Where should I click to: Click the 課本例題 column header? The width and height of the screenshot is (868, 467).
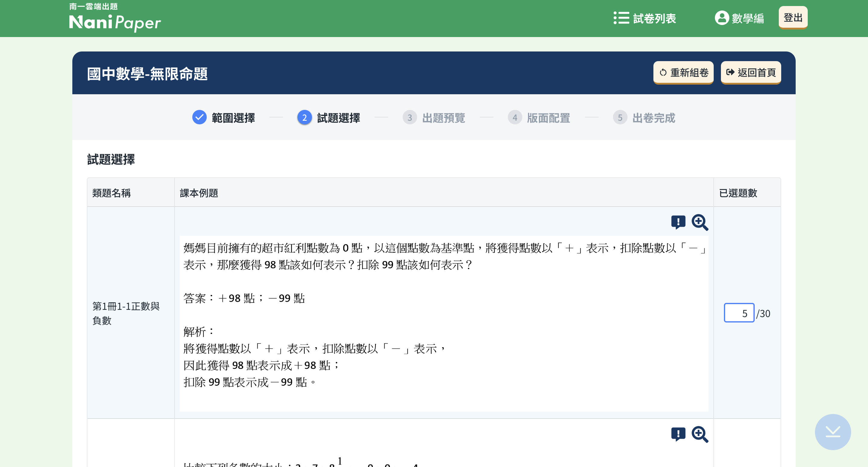(199, 193)
